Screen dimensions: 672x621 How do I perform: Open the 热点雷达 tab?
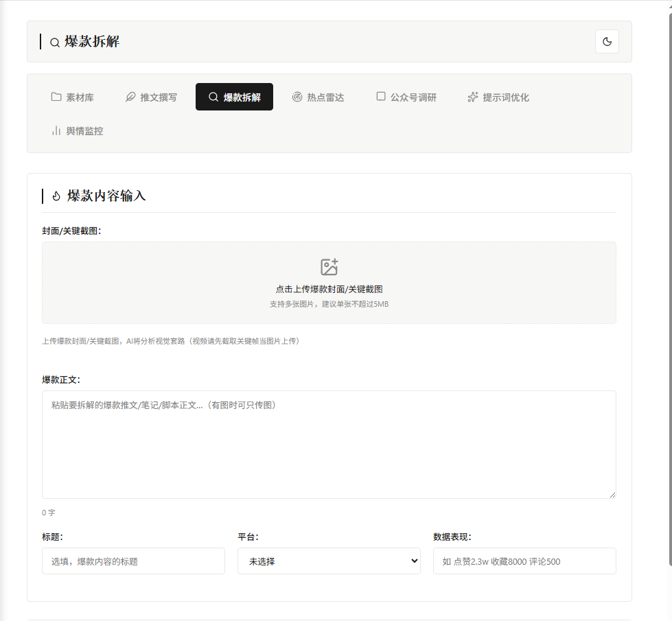[318, 97]
